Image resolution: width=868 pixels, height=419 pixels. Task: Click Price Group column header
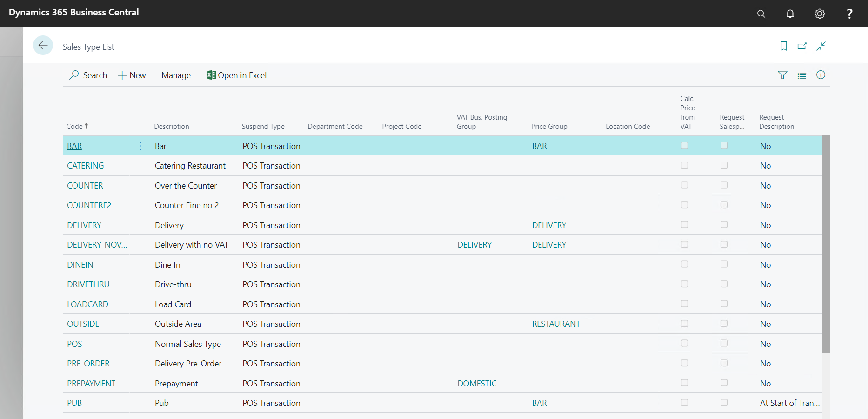tap(549, 127)
